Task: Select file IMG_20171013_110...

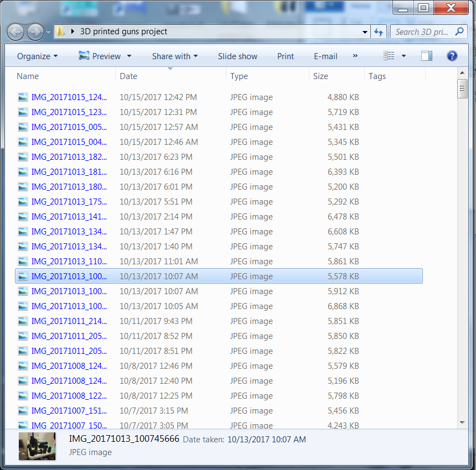Action: 219,262
